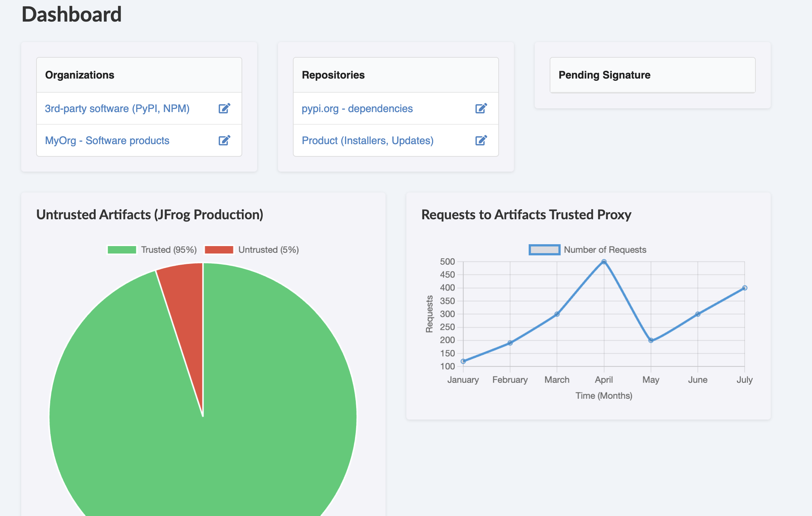Click the 100 y-axis tick value
The height and width of the screenshot is (516, 812).
[x=447, y=366]
